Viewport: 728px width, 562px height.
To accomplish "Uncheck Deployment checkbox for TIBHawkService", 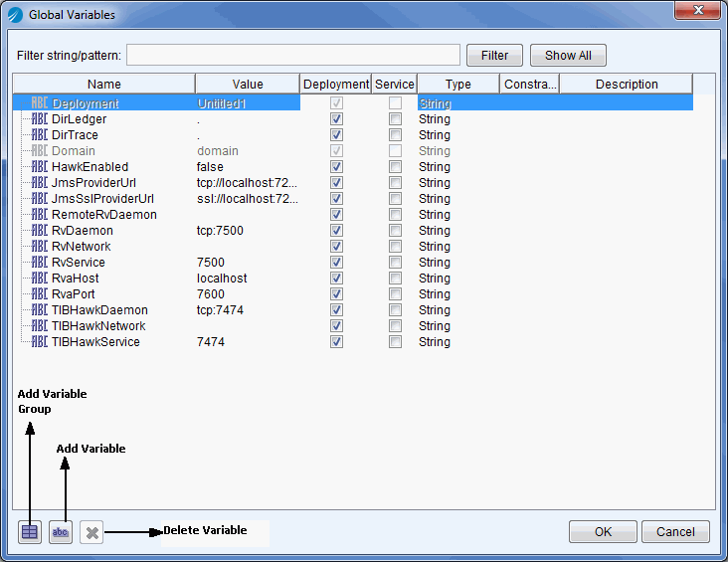I will (336, 342).
